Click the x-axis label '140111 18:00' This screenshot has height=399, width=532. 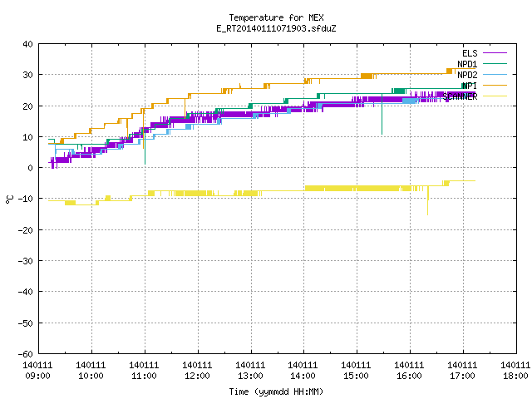coord(515,371)
